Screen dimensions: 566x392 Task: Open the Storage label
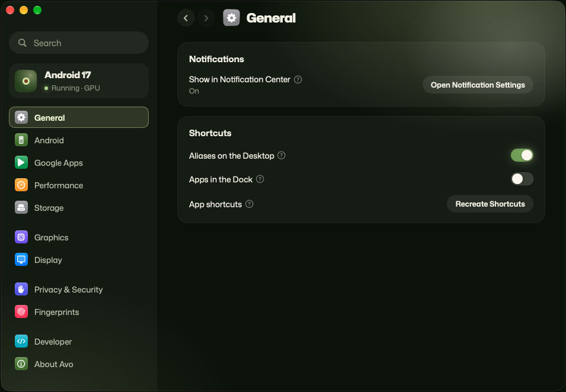(x=49, y=208)
